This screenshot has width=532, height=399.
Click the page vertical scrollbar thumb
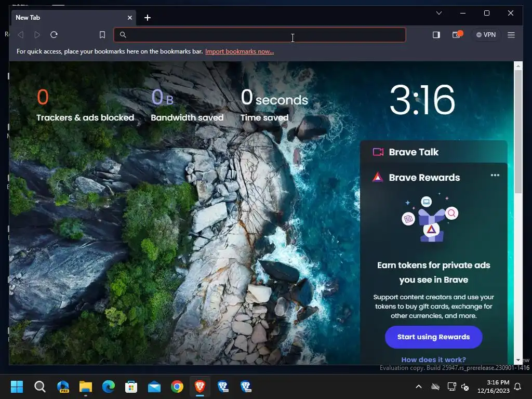coord(518,131)
